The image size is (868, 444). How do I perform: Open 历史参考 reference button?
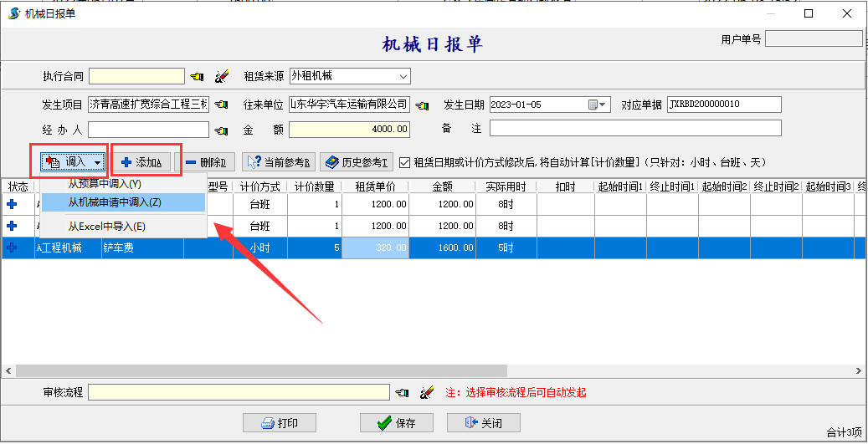click(x=357, y=162)
